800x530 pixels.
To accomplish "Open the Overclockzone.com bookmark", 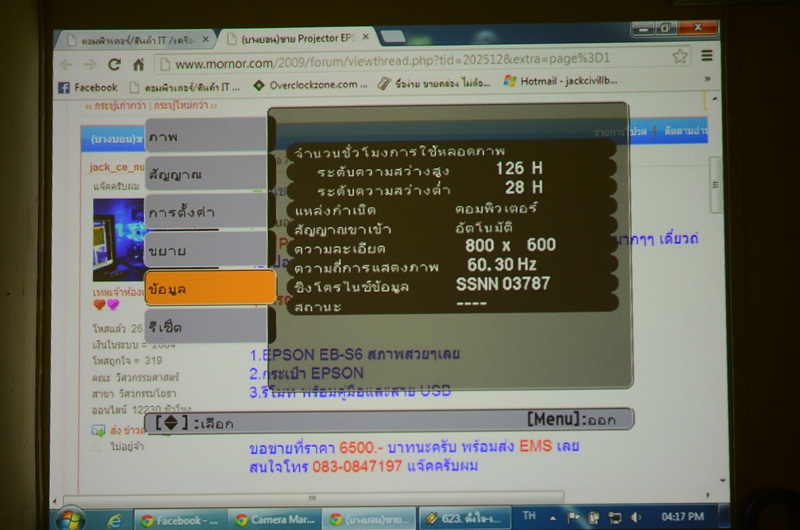I will [310, 85].
